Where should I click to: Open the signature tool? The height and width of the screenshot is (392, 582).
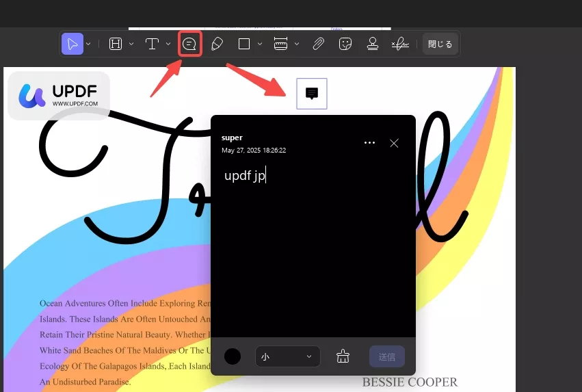(400, 44)
